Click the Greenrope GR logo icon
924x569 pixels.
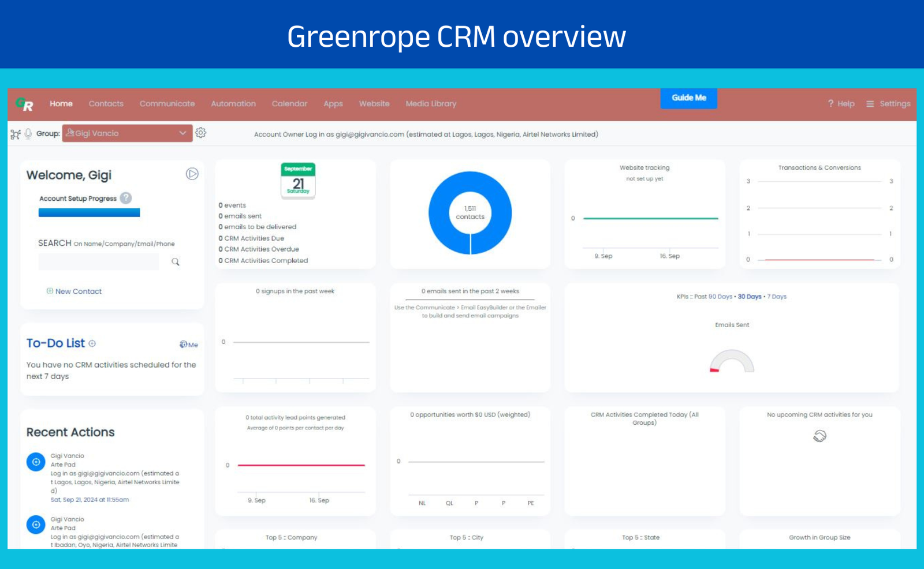pos(25,104)
